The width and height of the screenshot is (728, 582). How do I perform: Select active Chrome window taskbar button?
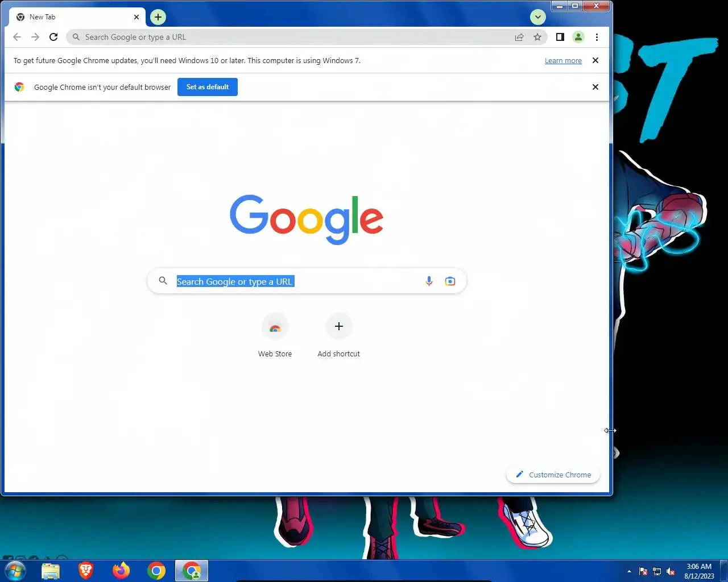pos(192,571)
